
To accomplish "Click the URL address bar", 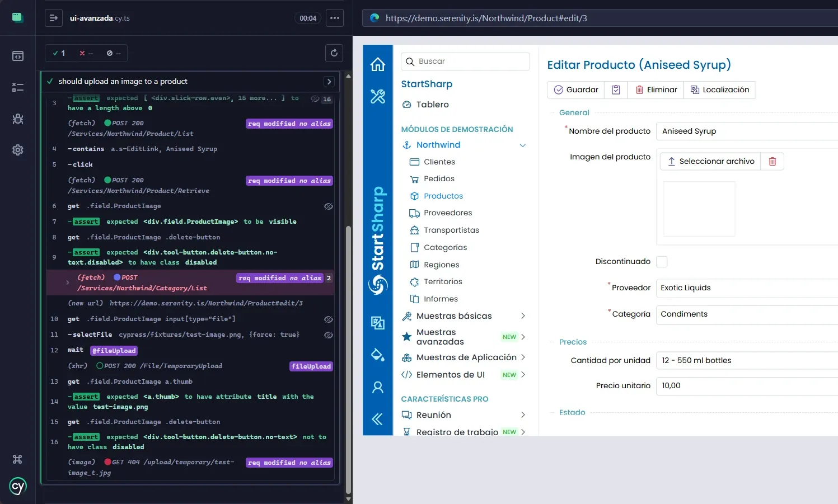I will point(600,18).
